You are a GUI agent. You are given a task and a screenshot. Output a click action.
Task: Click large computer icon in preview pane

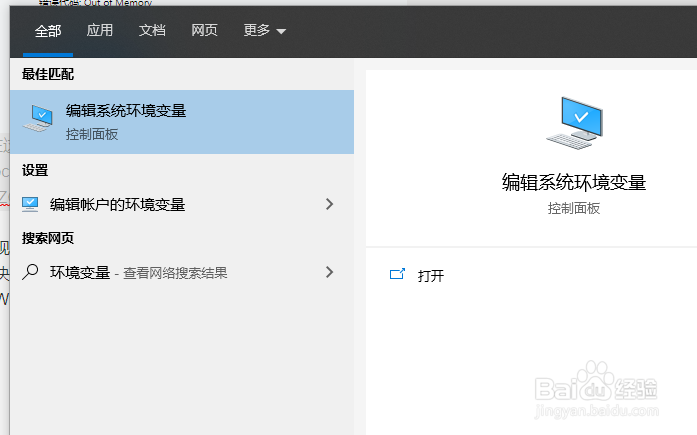coord(575,123)
